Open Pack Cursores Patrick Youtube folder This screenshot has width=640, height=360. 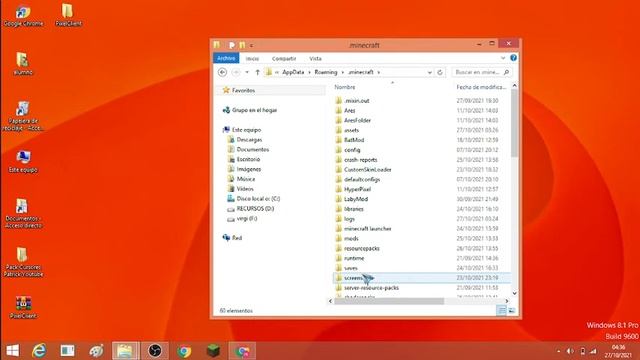pos(23,262)
